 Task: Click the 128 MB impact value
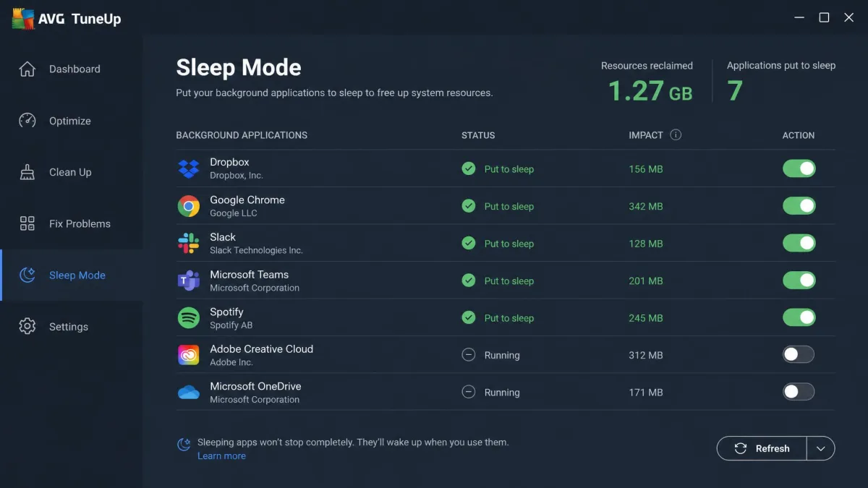pos(646,244)
